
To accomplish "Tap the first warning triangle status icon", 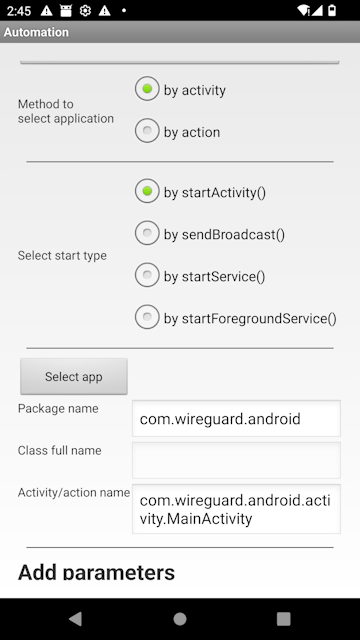I will (x=47, y=11).
